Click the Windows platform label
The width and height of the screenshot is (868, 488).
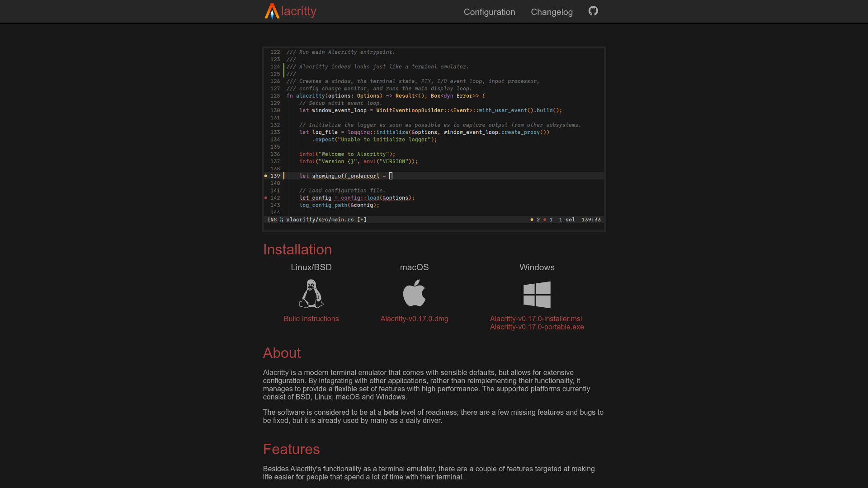[x=537, y=267]
